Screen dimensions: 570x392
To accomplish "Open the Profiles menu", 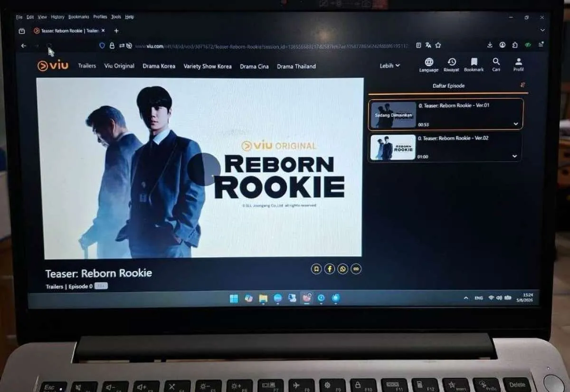I will [x=100, y=17].
